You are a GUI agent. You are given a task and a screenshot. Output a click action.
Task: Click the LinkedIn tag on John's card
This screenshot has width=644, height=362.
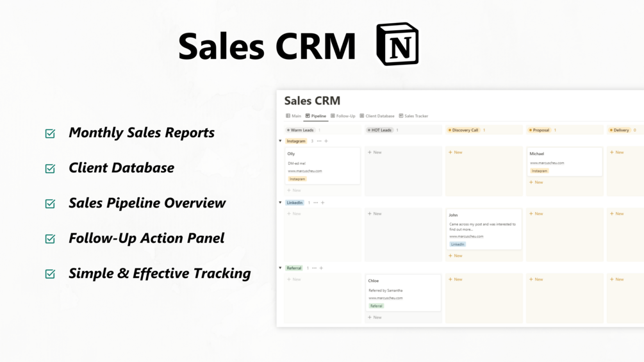click(458, 244)
